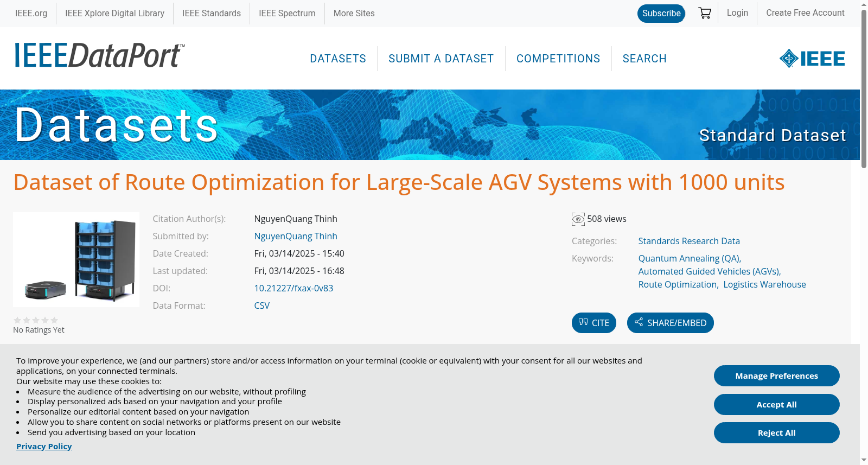868x465 pixels.
Task: Click Route Optimization keyword
Action: 678,284
